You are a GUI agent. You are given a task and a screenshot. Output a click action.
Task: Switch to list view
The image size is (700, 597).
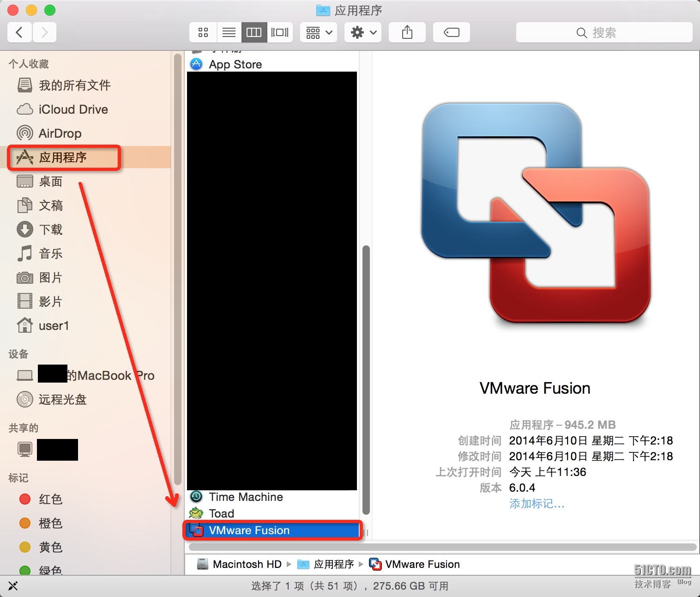click(x=229, y=32)
